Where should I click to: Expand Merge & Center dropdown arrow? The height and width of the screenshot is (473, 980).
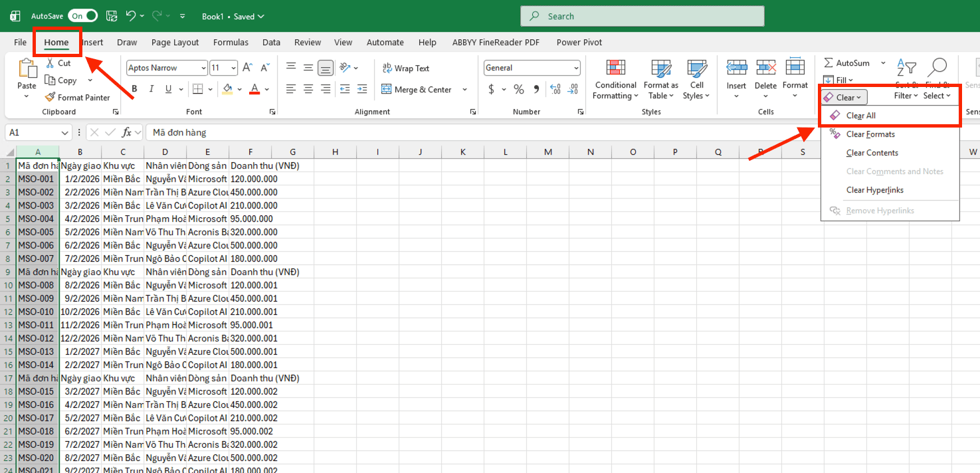click(464, 90)
